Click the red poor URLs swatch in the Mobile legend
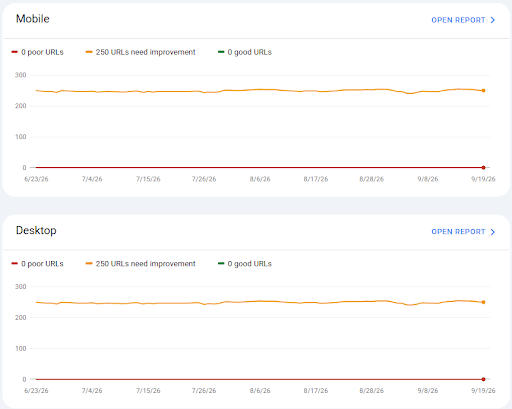Viewport: 512px width, 409px height. tap(14, 52)
